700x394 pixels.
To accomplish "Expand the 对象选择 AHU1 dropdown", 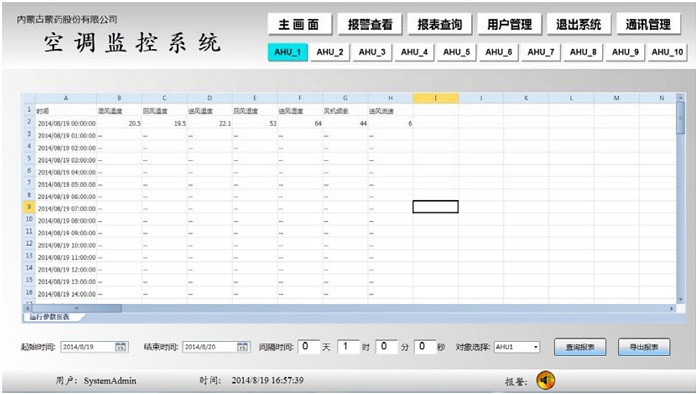I will click(x=536, y=347).
